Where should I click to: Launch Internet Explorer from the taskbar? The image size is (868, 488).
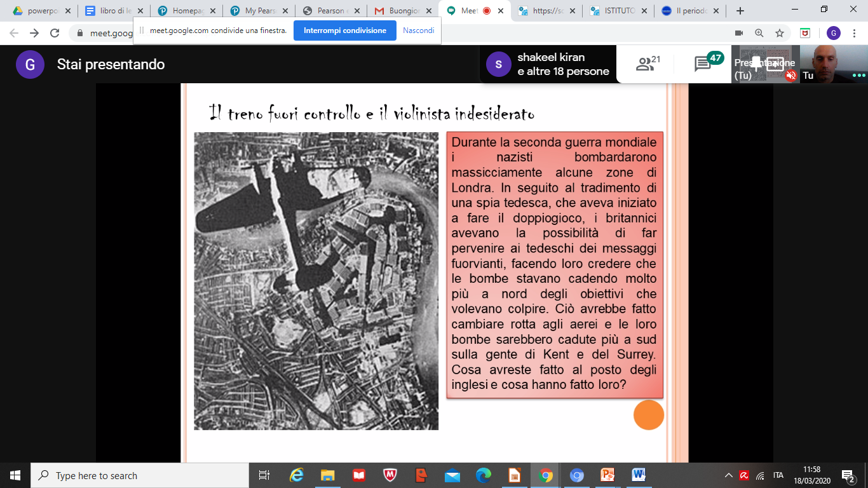click(x=297, y=475)
